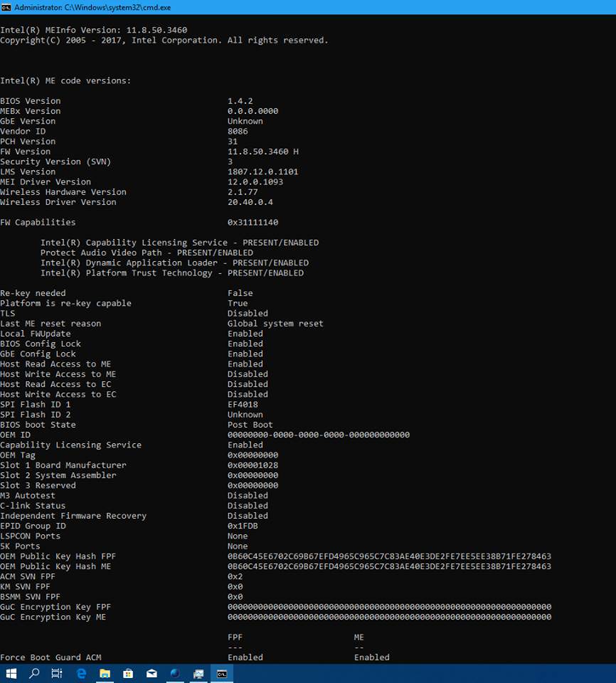Click the 'GbE Version' label
This screenshot has height=683, width=616.
[x=28, y=121]
